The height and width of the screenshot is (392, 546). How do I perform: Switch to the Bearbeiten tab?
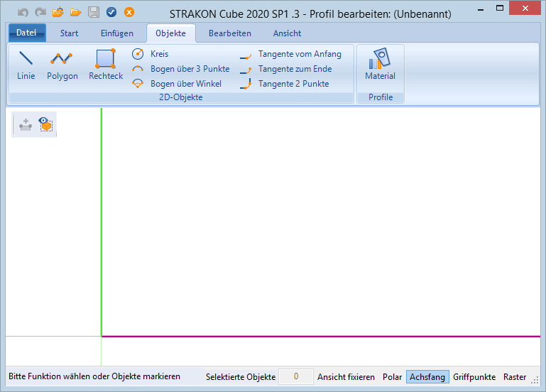[229, 33]
